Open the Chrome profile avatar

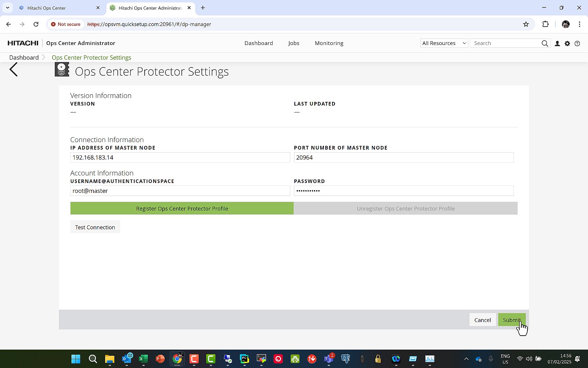click(x=566, y=24)
